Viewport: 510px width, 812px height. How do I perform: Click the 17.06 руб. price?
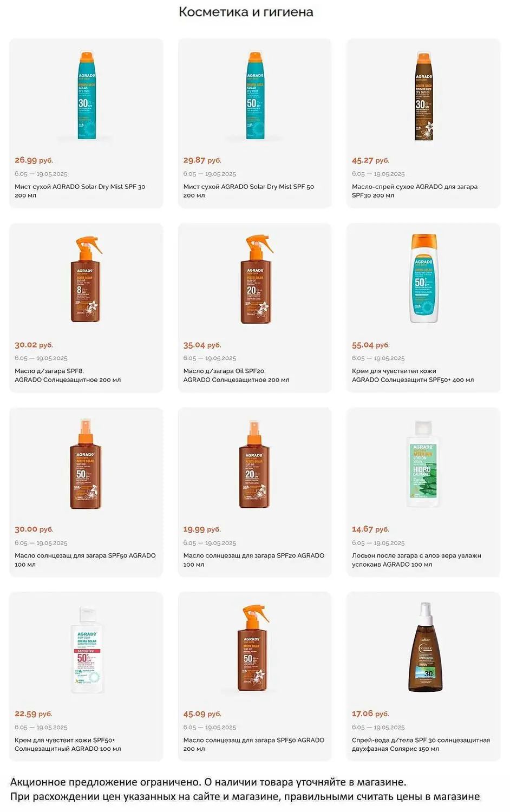371,713
